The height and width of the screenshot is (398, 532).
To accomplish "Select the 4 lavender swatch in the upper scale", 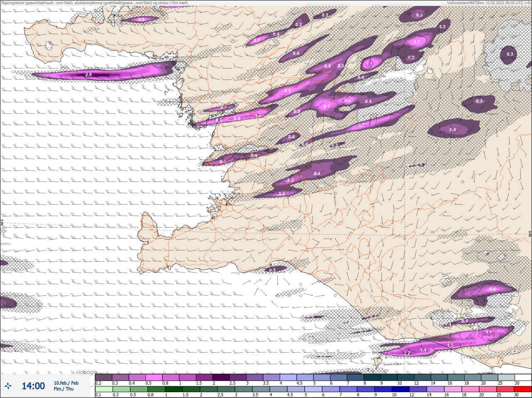I will pos(289,377).
